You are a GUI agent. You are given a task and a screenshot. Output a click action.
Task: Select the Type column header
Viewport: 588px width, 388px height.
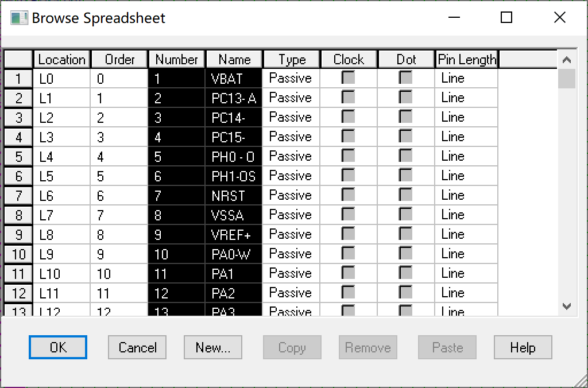(x=291, y=59)
